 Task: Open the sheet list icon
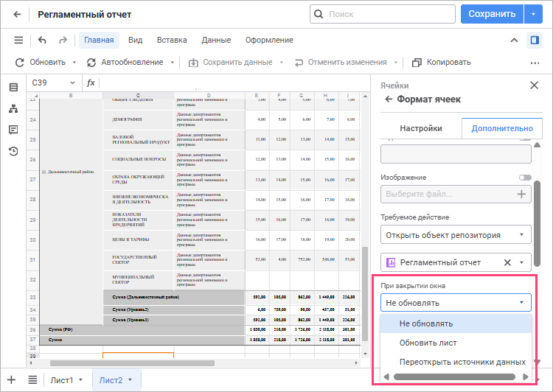pos(32,379)
